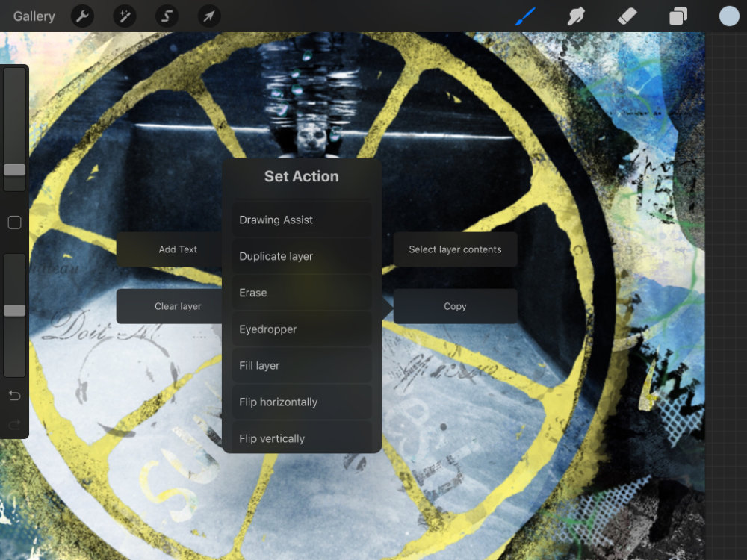
Task: Tap the Copy QuickMenu button
Action: point(455,306)
